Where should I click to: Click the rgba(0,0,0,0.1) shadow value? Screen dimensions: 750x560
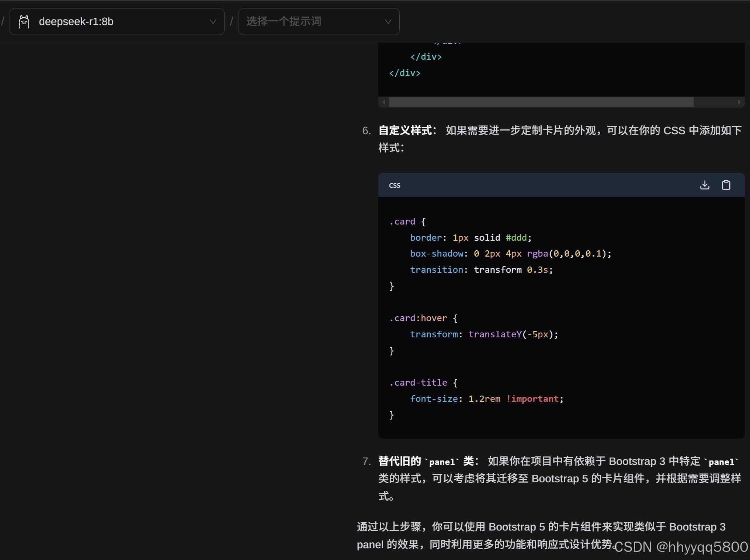(568, 254)
